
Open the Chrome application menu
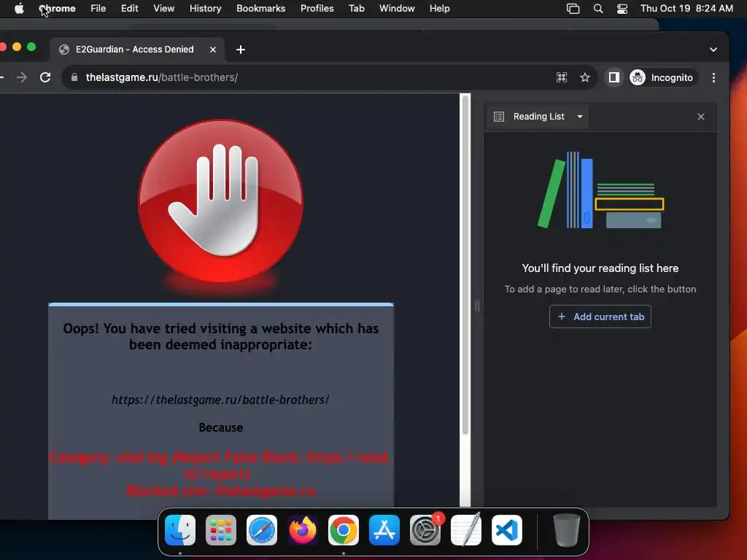click(x=57, y=9)
